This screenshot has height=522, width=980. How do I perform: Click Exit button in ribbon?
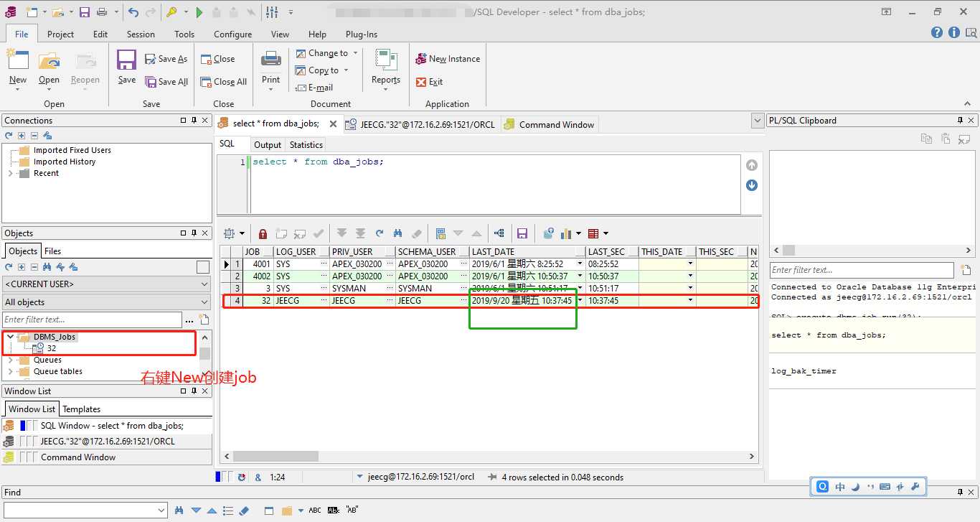430,82
